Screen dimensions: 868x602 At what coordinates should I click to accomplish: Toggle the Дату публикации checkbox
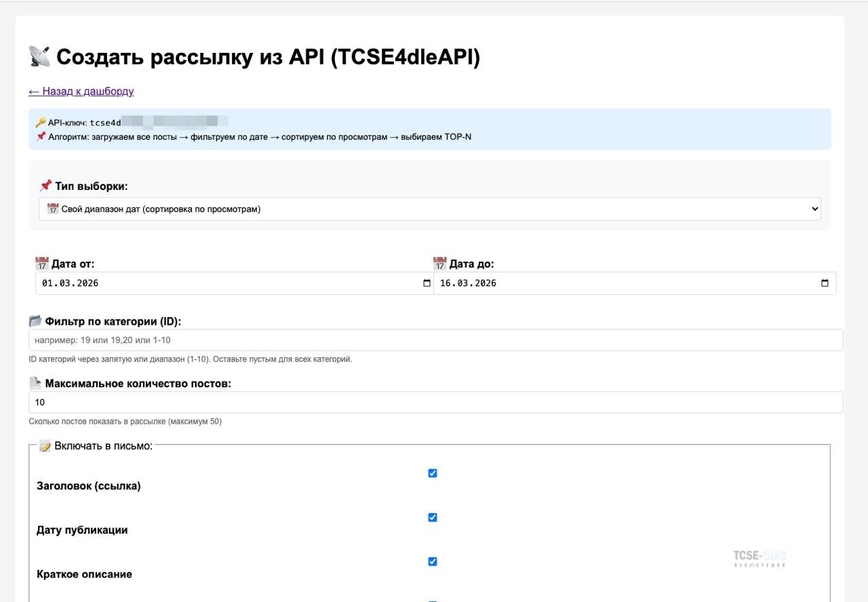point(433,517)
